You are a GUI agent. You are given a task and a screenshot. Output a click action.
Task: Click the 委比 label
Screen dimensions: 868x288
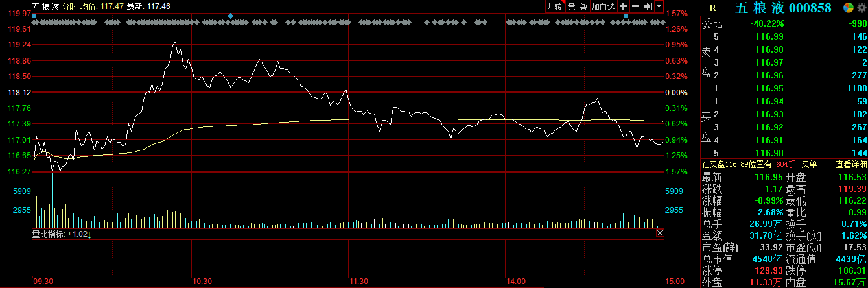coord(712,24)
